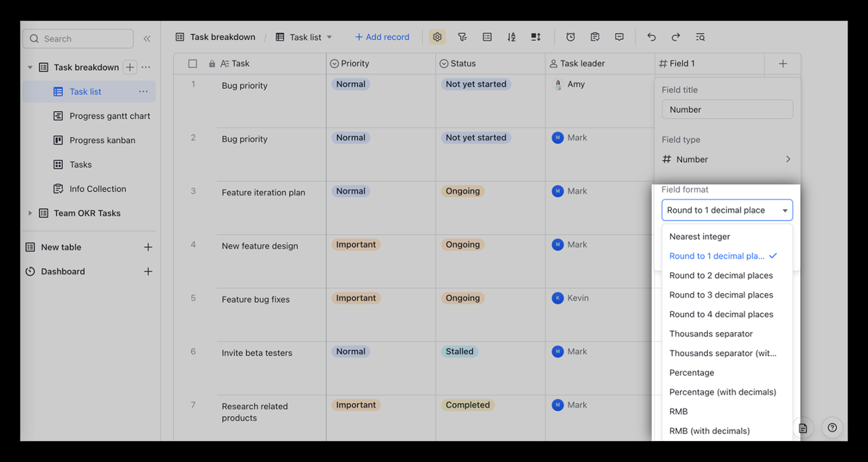Open the comments speech bubble icon

tap(619, 37)
